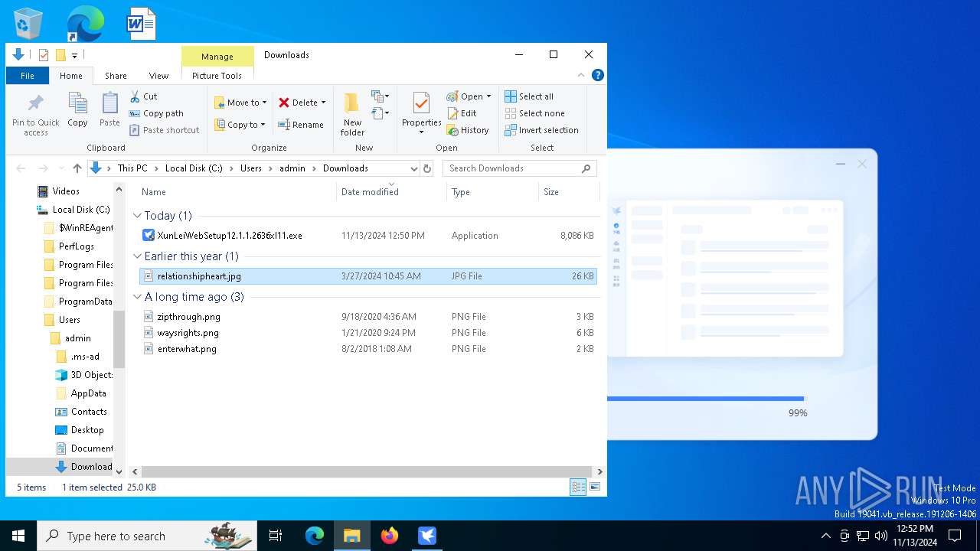Image resolution: width=980 pixels, height=551 pixels.
Task: Click the Pin to Quick access icon
Action: 35,104
